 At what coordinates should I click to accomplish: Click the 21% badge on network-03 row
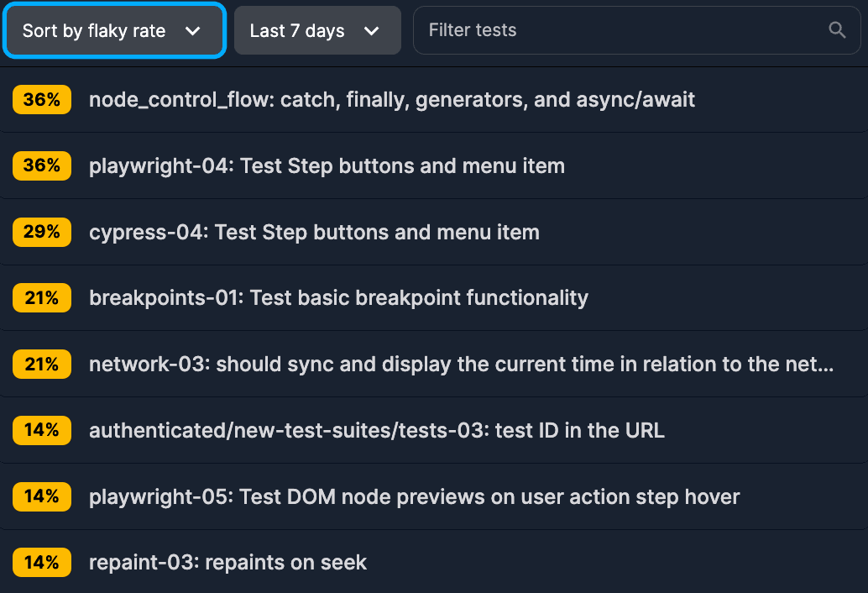click(42, 364)
